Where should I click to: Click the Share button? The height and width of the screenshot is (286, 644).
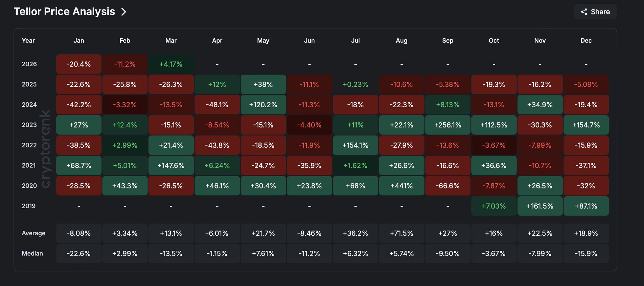click(x=595, y=12)
